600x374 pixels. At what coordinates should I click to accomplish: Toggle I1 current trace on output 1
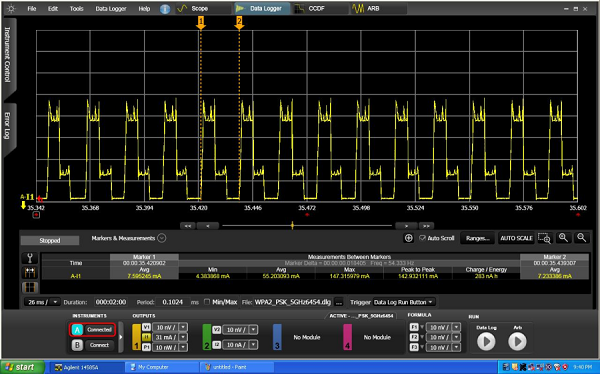147,337
